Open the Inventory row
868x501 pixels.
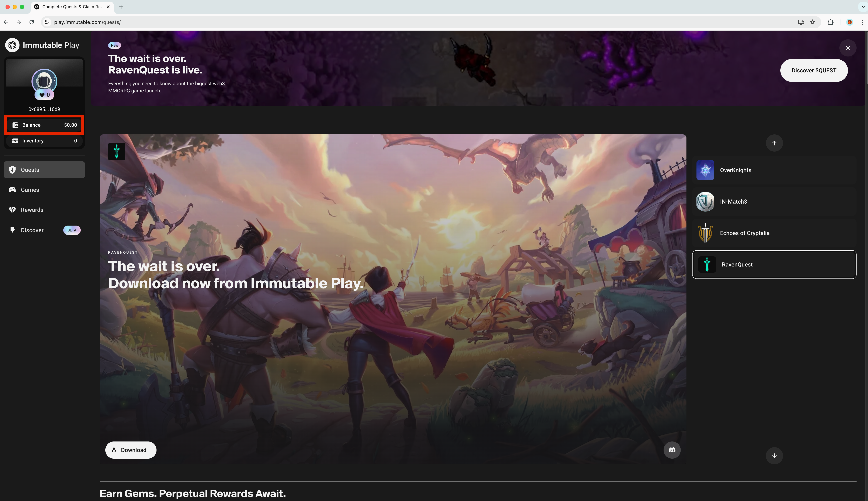(x=44, y=141)
